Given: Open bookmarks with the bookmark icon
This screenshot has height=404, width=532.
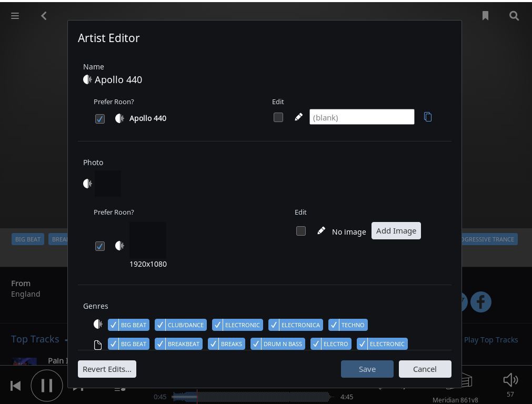Looking at the screenshot, I should 486,16.
